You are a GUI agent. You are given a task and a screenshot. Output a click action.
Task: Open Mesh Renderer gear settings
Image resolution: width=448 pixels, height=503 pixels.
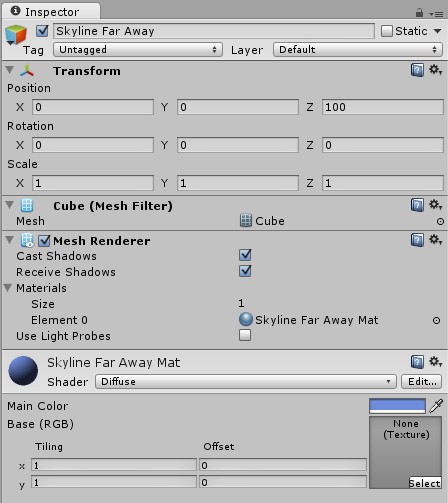(x=435, y=239)
